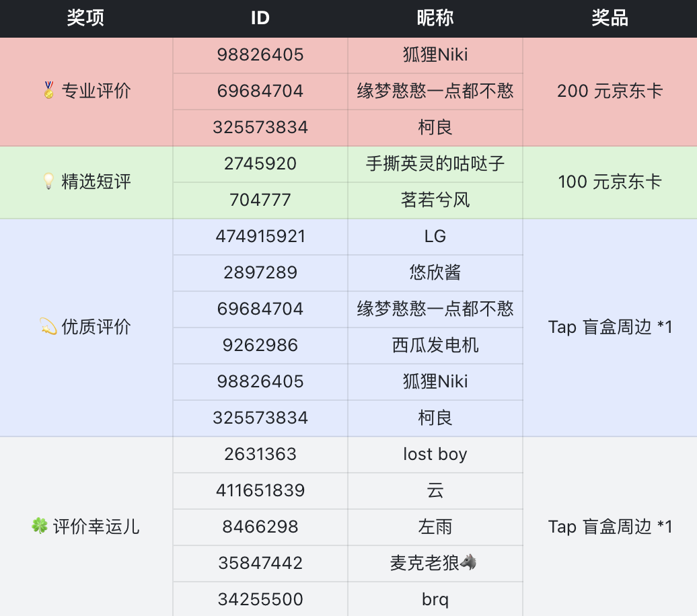Select ID 474915921 in the 优质评价 rows

(260, 236)
